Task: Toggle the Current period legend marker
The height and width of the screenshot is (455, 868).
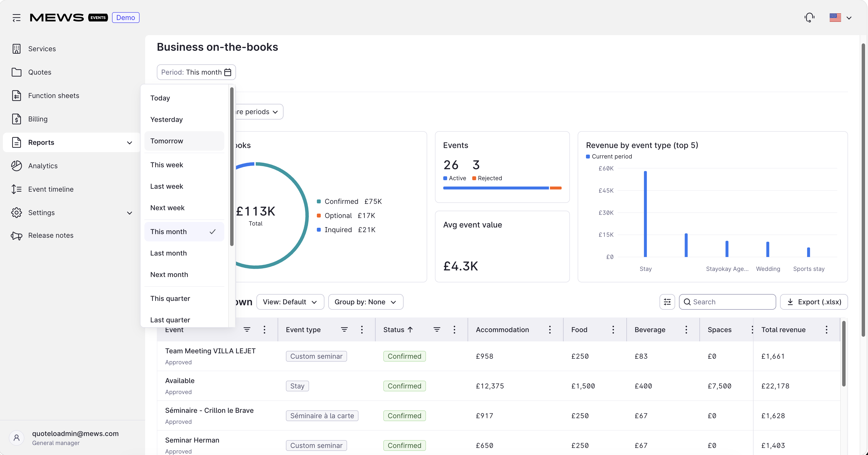Action: [588, 157]
